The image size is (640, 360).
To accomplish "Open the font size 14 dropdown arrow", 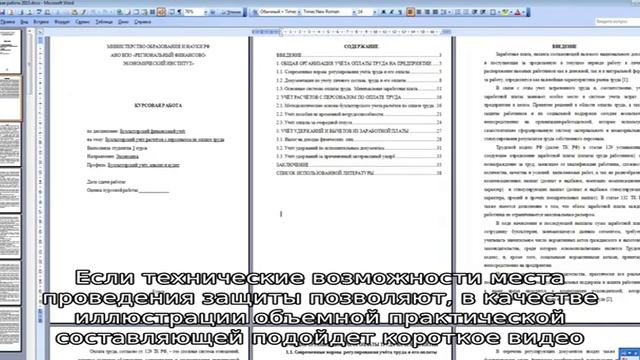I will coord(375,12).
